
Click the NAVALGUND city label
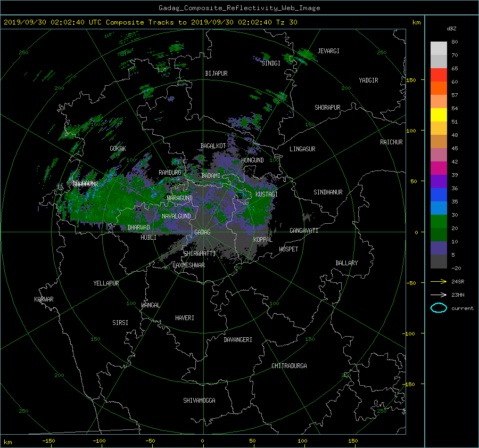[176, 216]
